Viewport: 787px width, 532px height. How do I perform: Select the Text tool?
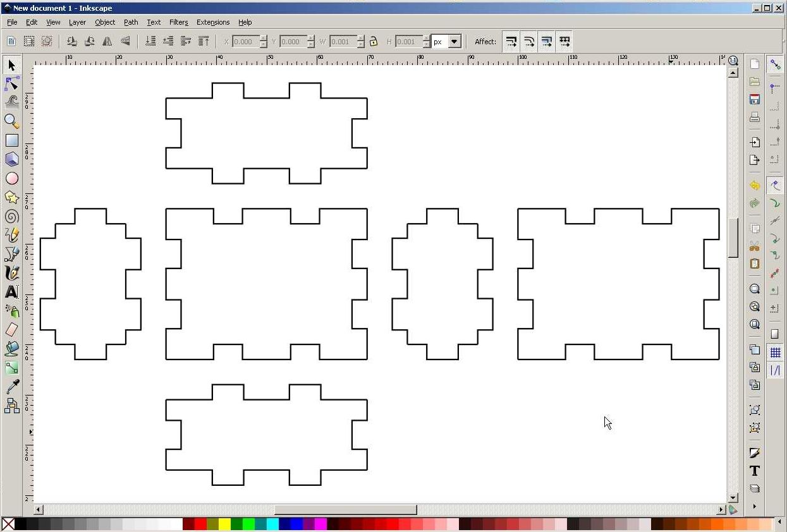click(x=11, y=292)
